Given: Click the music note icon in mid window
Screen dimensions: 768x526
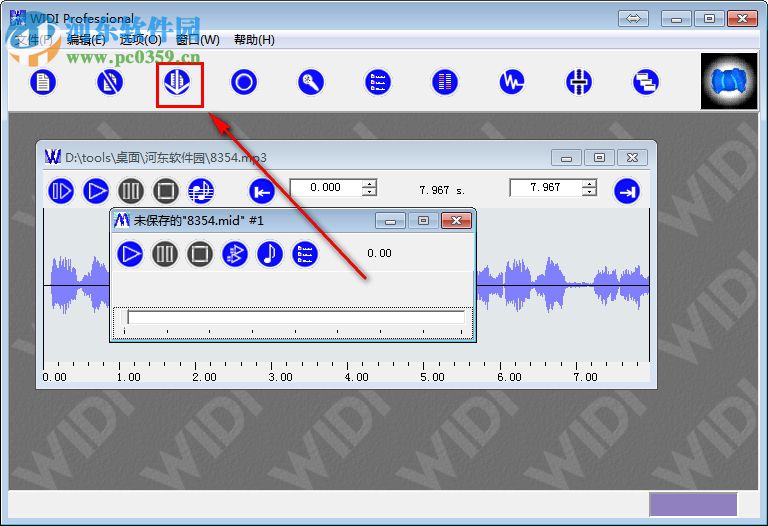Looking at the screenshot, I should pos(270,254).
